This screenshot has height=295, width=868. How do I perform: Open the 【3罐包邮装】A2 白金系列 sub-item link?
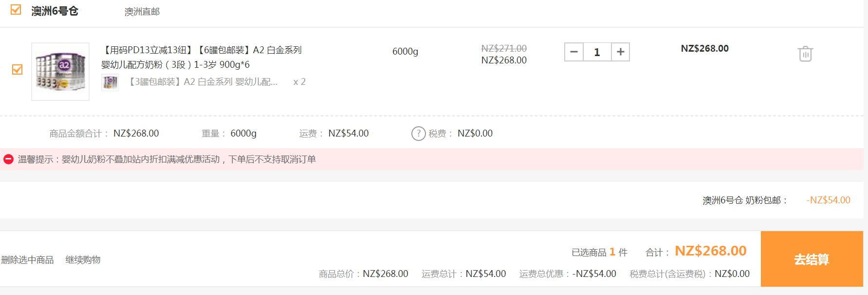(x=203, y=82)
